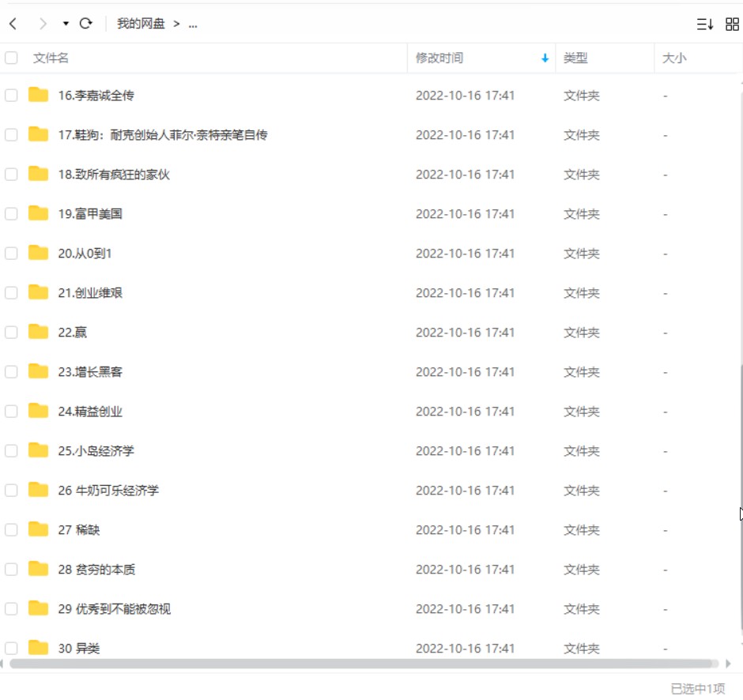The image size is (743, 700).
Task: Click folder icon of 23.增长黑客
Action: pos(39,371)
